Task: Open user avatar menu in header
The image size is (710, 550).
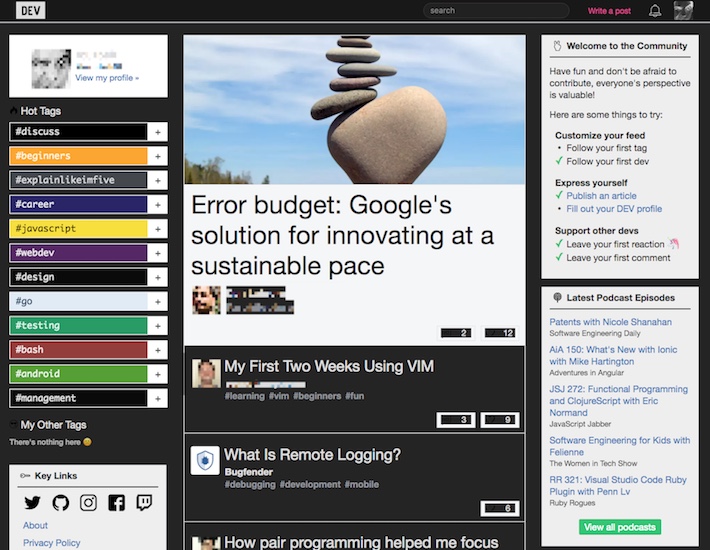Action: [683, 10]
